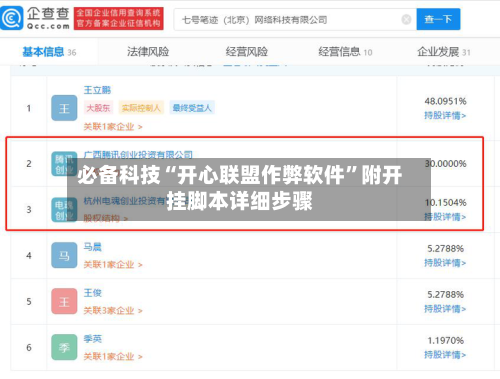Open the 经营信息 tab
The height and width of the screenshot is (379, 500).
pyautogui.click(x=345, y=52)
